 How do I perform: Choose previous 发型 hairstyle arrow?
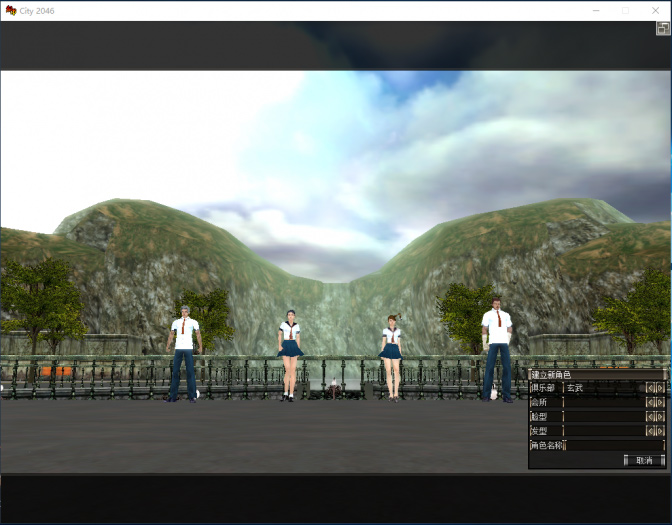click(650, 431)
